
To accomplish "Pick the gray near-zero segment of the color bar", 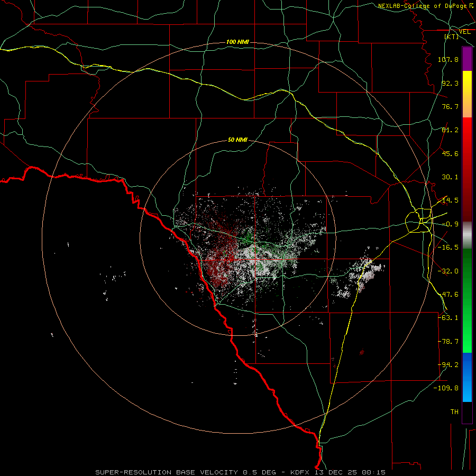I will pos(467,235).
